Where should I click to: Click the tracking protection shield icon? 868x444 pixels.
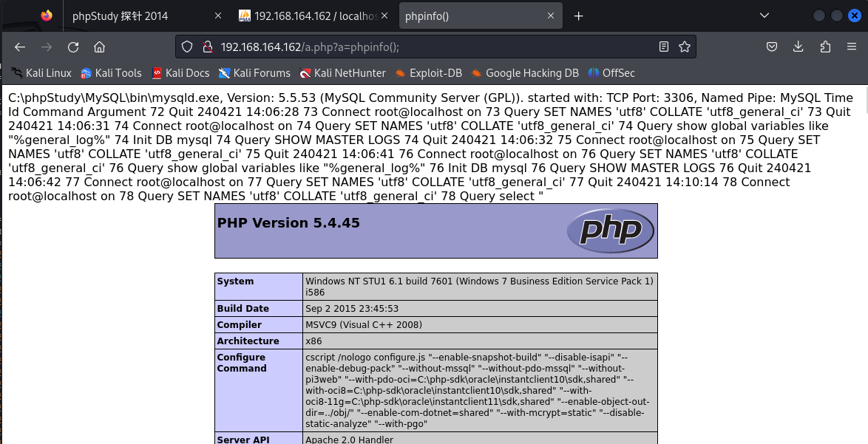[x=187, y=47]
